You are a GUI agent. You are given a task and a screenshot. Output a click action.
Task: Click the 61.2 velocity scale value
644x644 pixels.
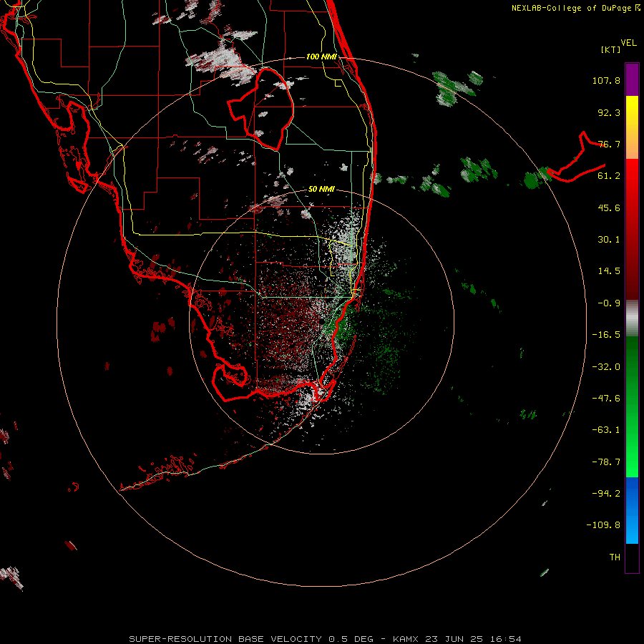(609, 176)
